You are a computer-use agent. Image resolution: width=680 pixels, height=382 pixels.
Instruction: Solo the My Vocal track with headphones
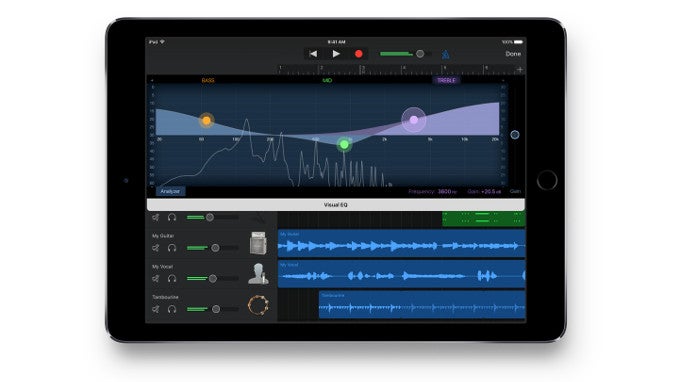(172, 279)
